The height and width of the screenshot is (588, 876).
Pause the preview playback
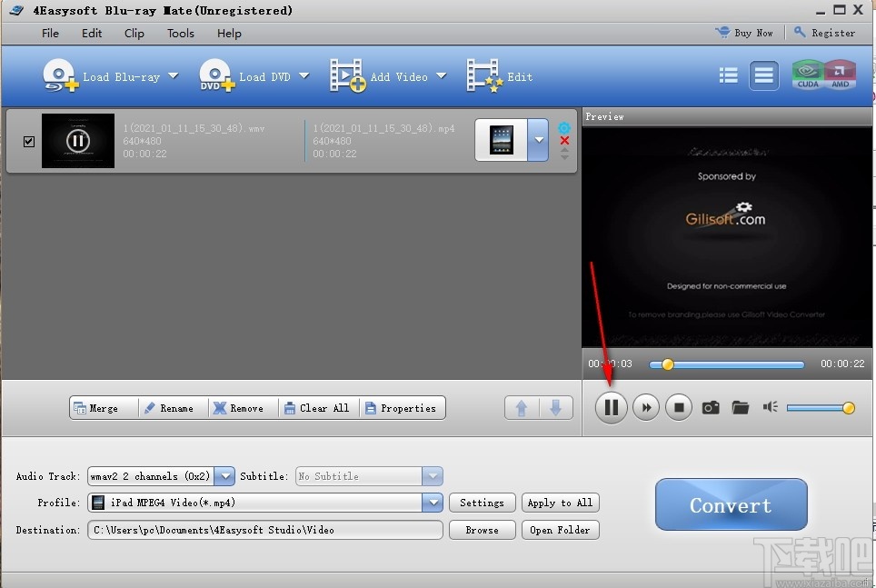coord(612,408)
